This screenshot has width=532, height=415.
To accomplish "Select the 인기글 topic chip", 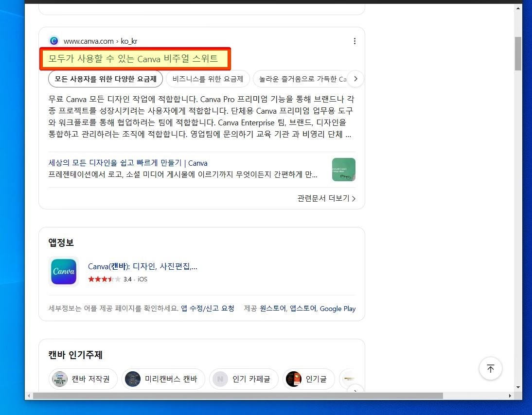I will (308, 379).
